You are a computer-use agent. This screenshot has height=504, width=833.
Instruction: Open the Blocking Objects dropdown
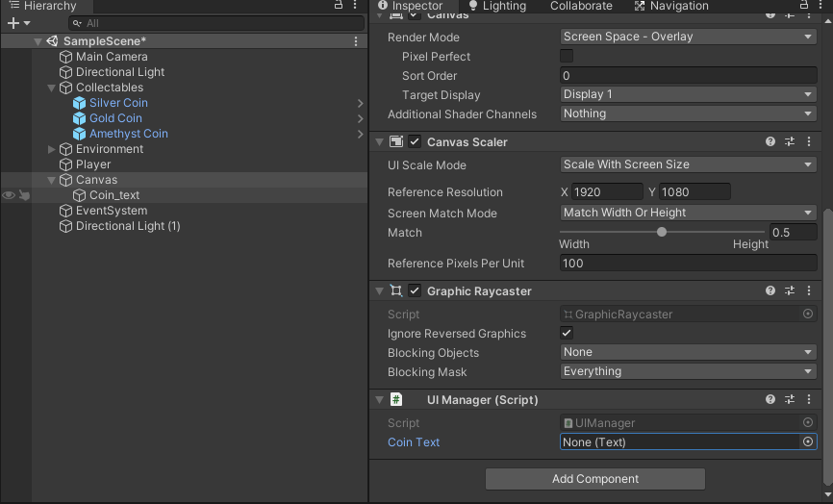[x=689, y=352]
